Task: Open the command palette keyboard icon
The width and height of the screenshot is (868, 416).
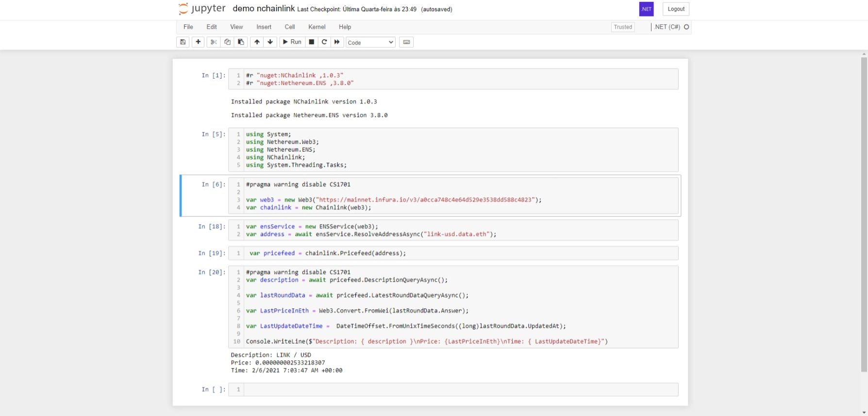Action: (x=407, y=42)
